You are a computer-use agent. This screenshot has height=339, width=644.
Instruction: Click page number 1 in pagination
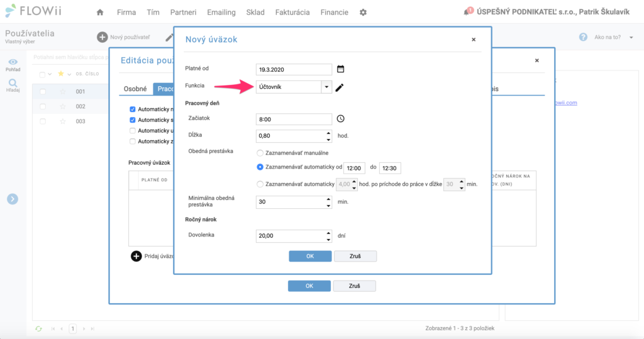73,329
